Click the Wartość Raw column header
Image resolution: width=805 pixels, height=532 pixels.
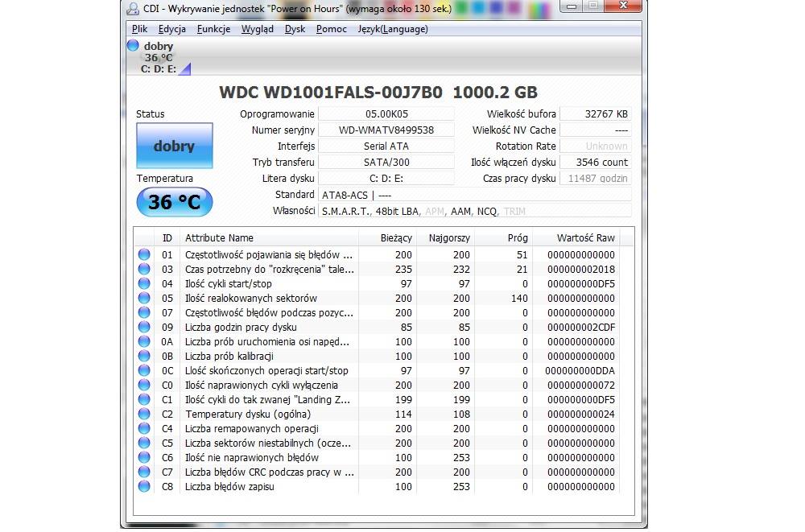pyautogui.click(x=576, y=237)
